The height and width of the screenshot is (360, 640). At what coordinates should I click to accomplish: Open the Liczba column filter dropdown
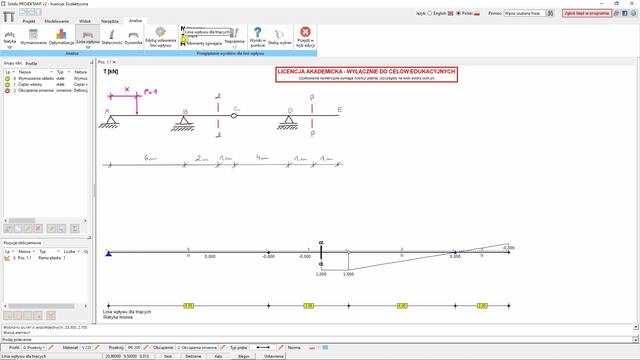pos(78,251)
